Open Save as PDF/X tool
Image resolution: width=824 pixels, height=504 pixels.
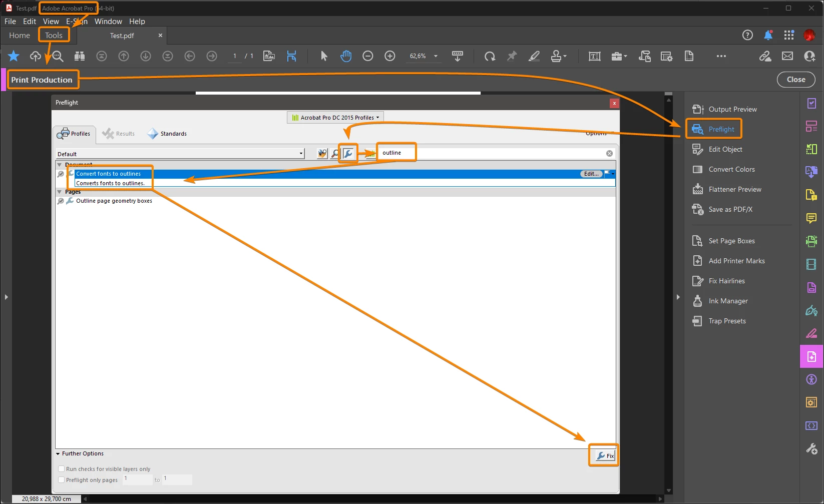pos(723,209)
